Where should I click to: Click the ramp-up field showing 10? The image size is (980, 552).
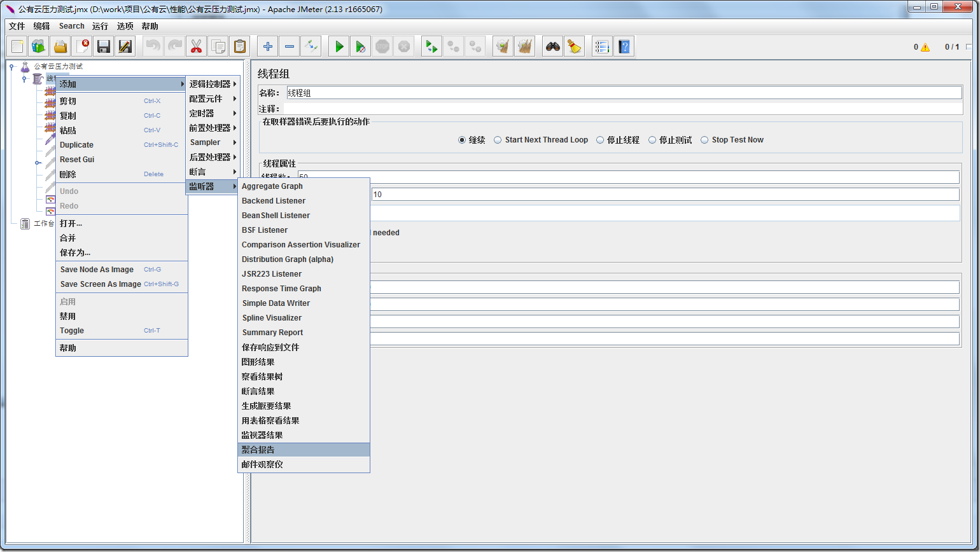click(x=665, y=195)
